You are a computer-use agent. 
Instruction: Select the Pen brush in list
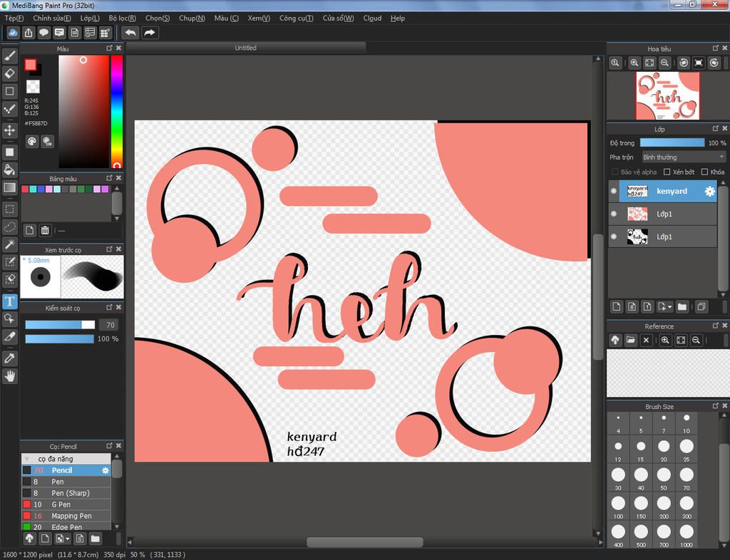(x=66, y=482)
